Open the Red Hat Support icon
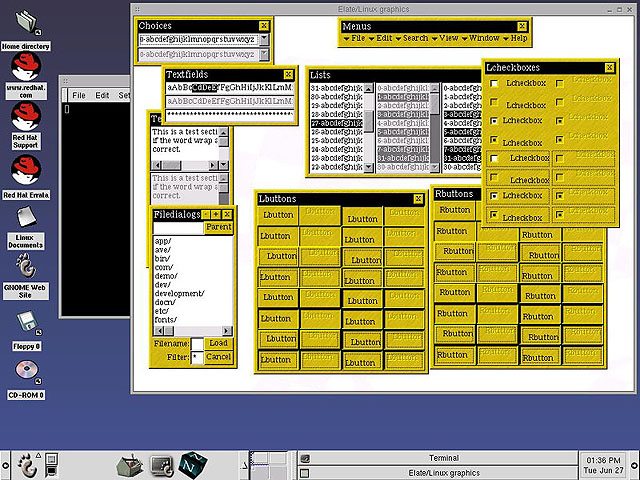The height and width of the screenshot is (480, 640). (26, 115)
